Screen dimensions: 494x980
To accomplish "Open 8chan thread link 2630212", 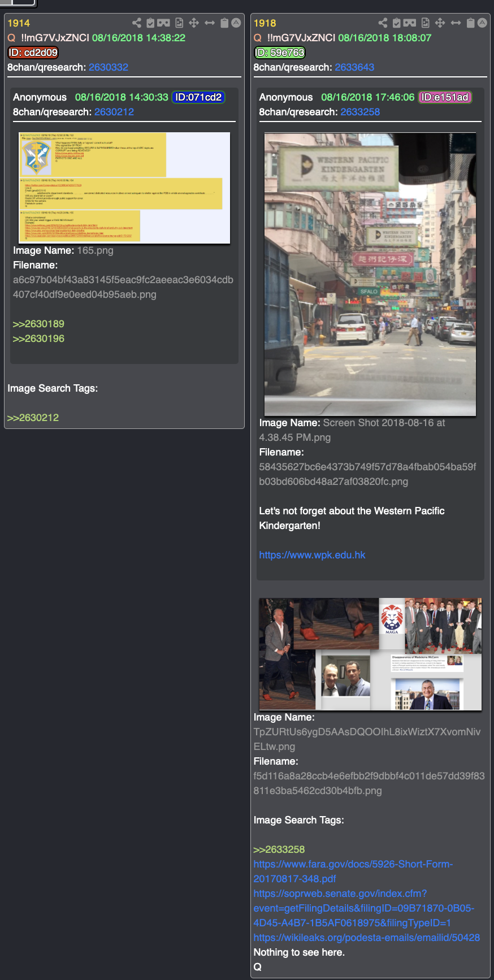I will [x=114, y=112].
